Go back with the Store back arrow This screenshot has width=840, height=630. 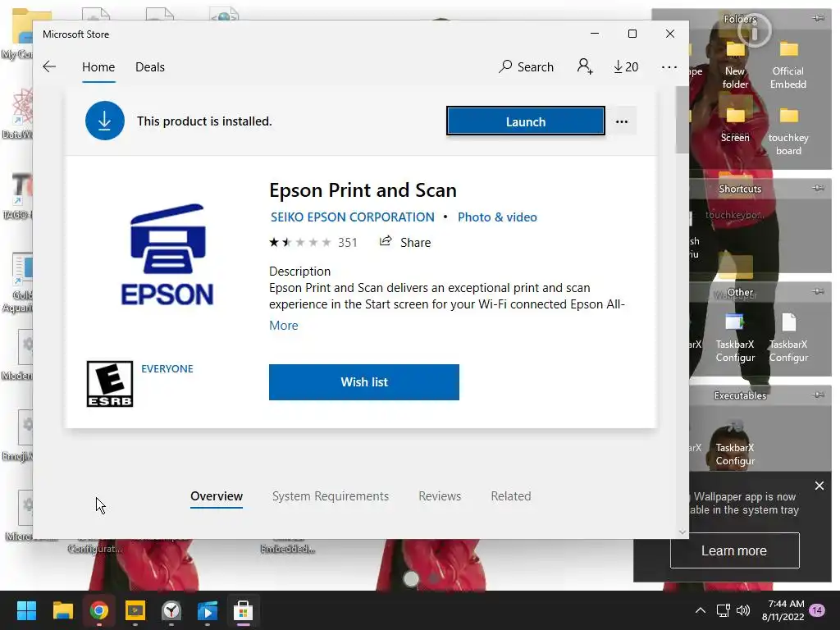pos(49,66)
